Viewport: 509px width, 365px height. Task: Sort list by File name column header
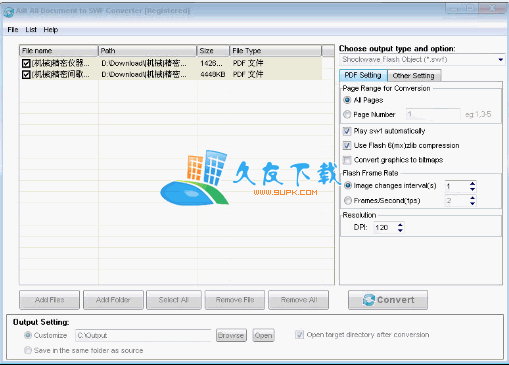tap(59, 51)
